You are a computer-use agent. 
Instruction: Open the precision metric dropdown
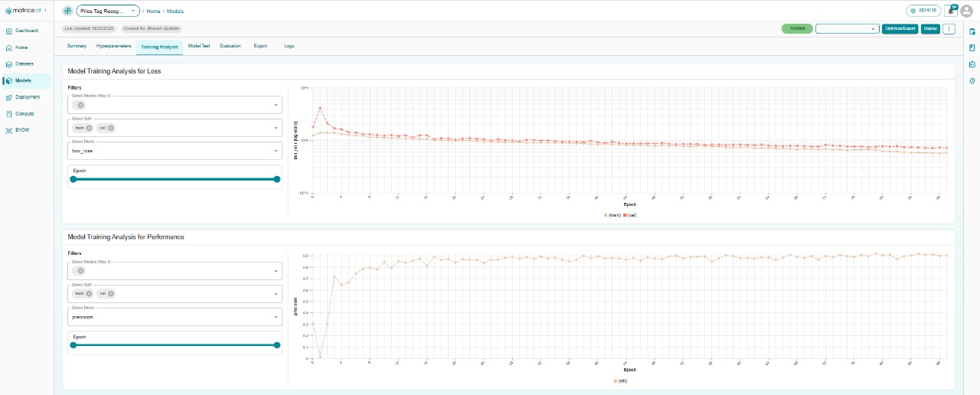click(x=175, y=317)
